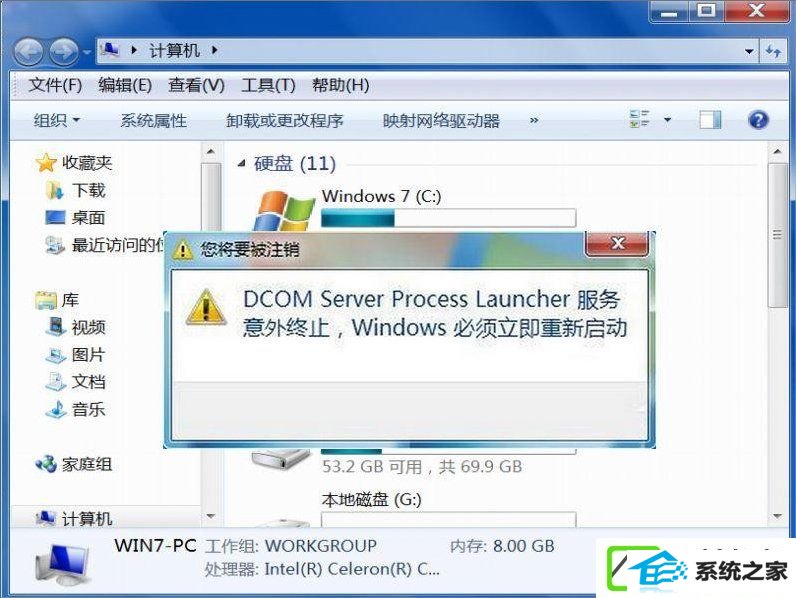Collapse the 硬盘 (11) group
This screenshot has height=598, width=796.
242,163
